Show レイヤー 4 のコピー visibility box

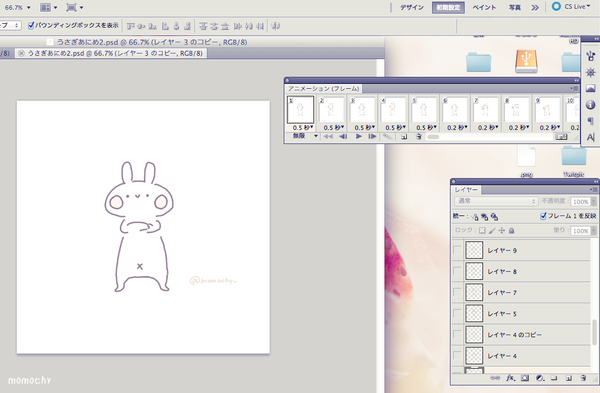(x=457, y=334)
